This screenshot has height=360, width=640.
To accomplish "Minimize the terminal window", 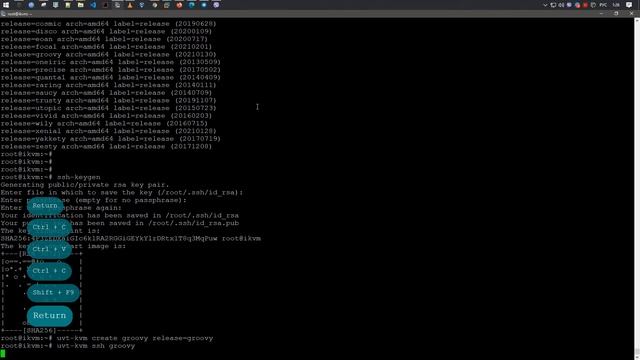I will click(x=601, y=13).
